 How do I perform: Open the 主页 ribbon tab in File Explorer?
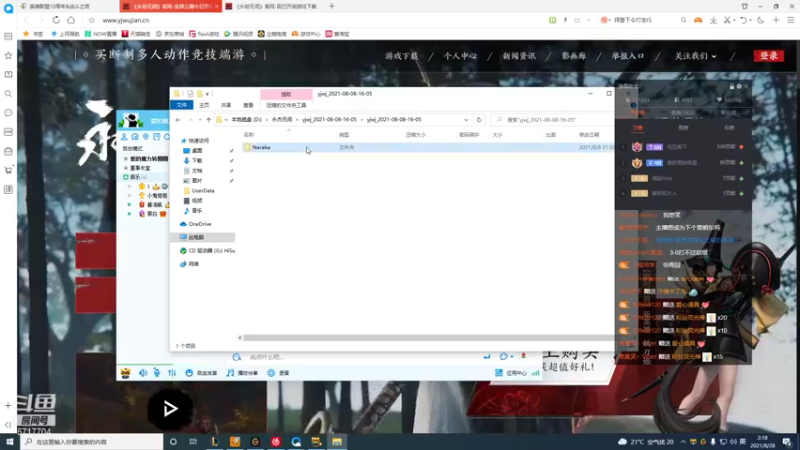[204, 105]
